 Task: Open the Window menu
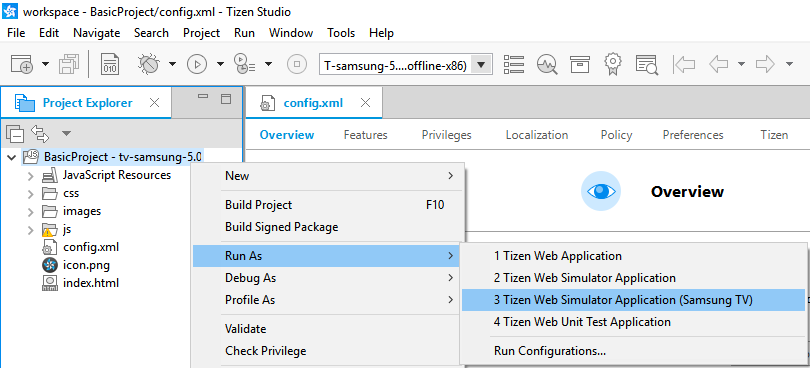(291, 33)
